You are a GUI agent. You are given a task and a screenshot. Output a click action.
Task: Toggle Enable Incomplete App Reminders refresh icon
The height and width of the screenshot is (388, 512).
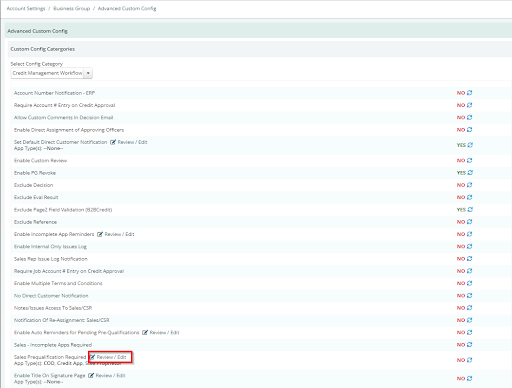[x=469, y=234]
